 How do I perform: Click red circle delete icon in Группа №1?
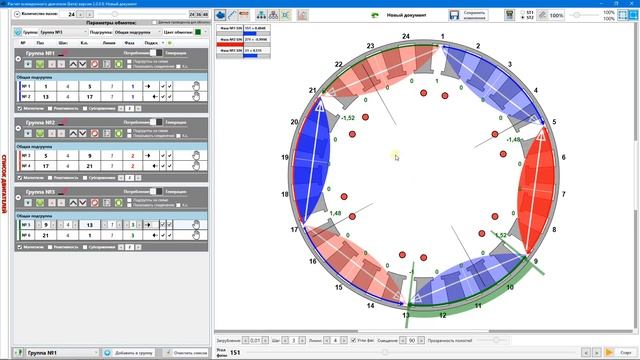coord(95,64)
